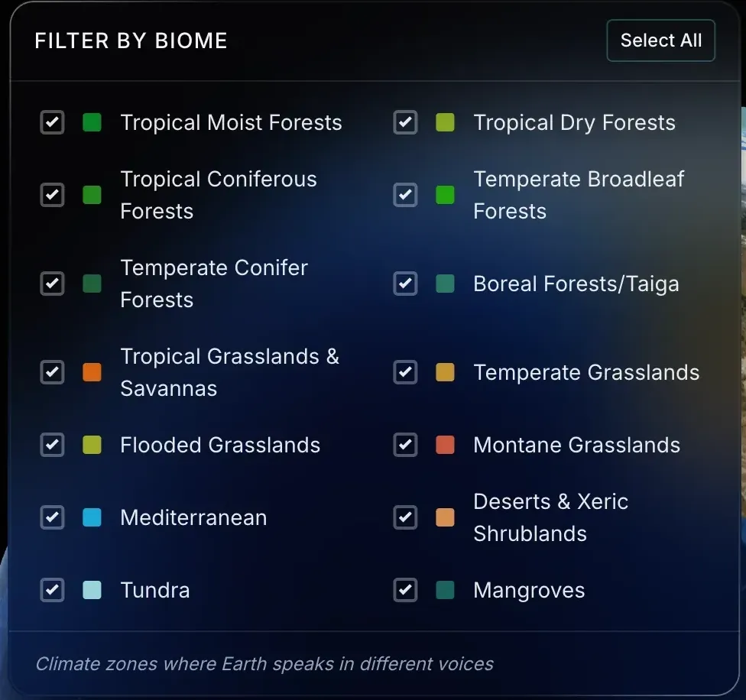
Task: Click the blue Mediterranean color swatch
Action: pos(92,517)
